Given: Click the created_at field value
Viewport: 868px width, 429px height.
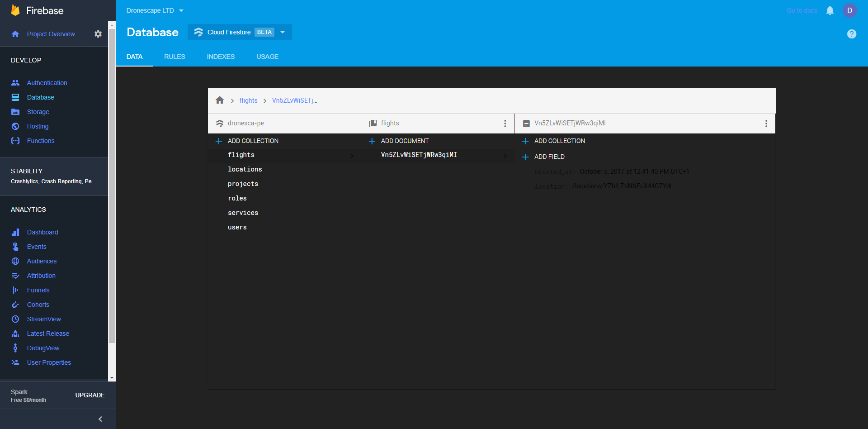Looking at the screenshot, I should point(634,172).
